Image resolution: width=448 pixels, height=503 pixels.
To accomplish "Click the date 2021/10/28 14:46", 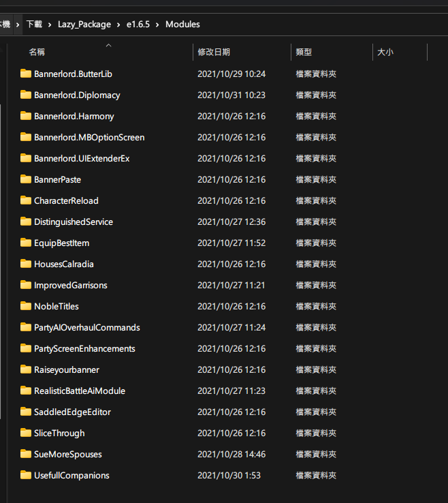I will pyautogui.click(x=231, y=454).
